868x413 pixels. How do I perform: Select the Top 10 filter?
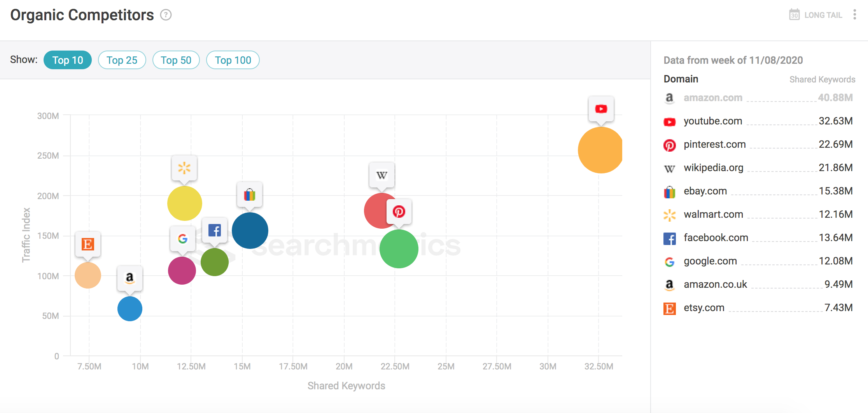point(68,60)
